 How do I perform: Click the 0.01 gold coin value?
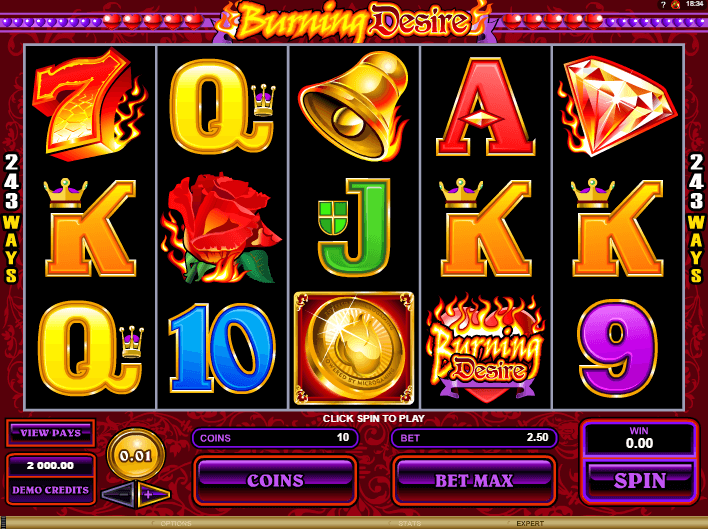(x=135, y=455)
